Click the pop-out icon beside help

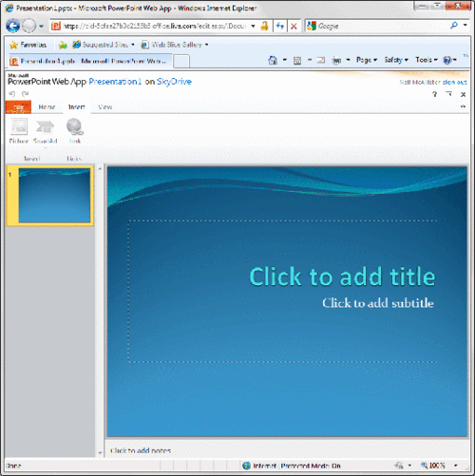pos(449,94)
